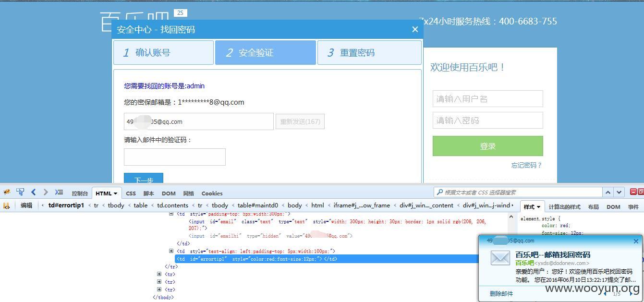Viewport: 644px width, 302px height.
Task: Go forward with the Firebug right arrow
Action: pyautogui.click(x=46, y=192)
